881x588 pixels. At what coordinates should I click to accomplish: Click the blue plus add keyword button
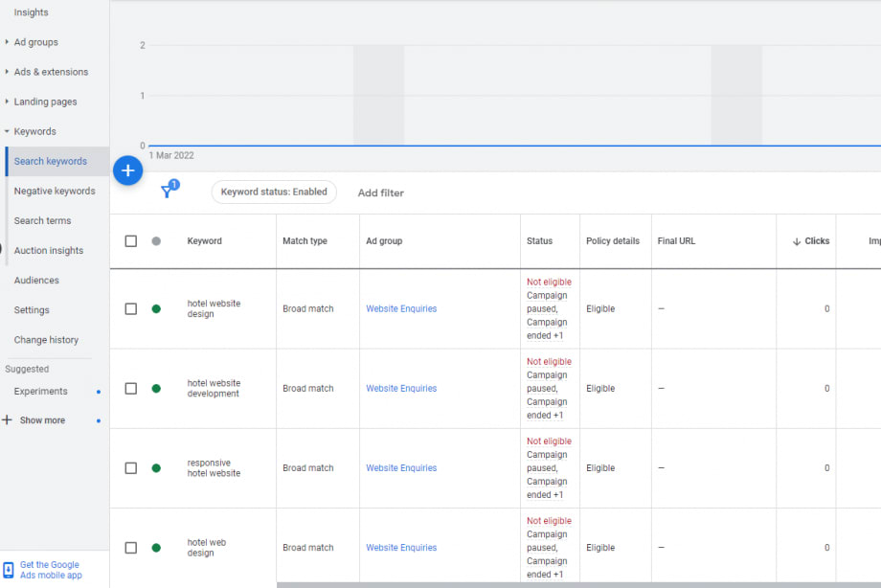pos(127,171)
